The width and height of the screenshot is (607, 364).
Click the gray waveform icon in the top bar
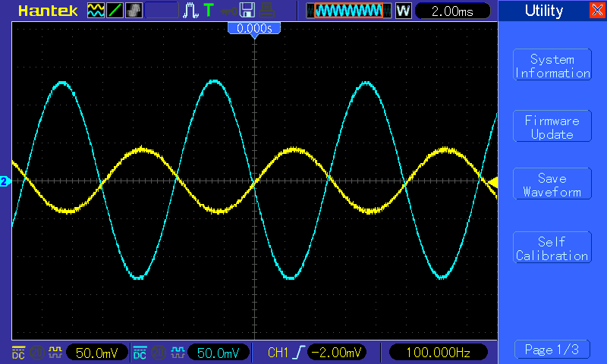[x=134, y=11]
